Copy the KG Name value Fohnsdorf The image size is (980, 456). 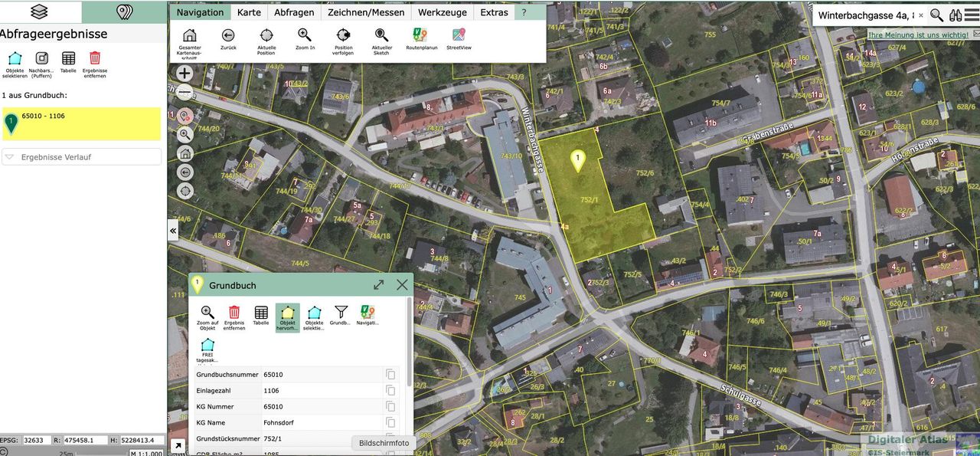pyautogui.click(x=390, y=422)
